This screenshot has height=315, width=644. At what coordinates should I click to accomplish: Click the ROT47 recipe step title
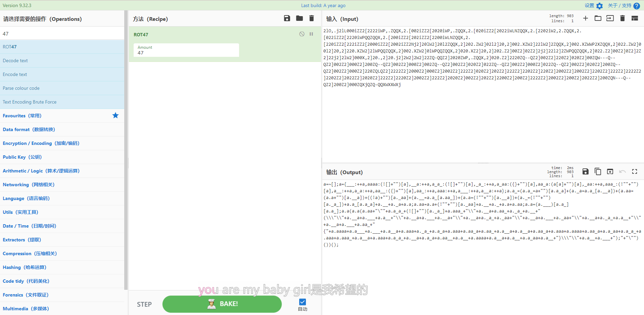[141, 35]
